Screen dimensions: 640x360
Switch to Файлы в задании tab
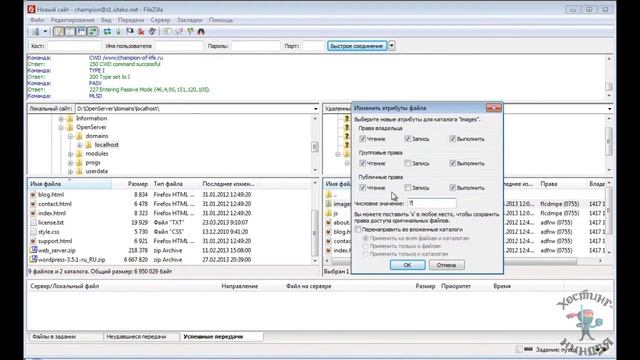click(x=65, y=337)
